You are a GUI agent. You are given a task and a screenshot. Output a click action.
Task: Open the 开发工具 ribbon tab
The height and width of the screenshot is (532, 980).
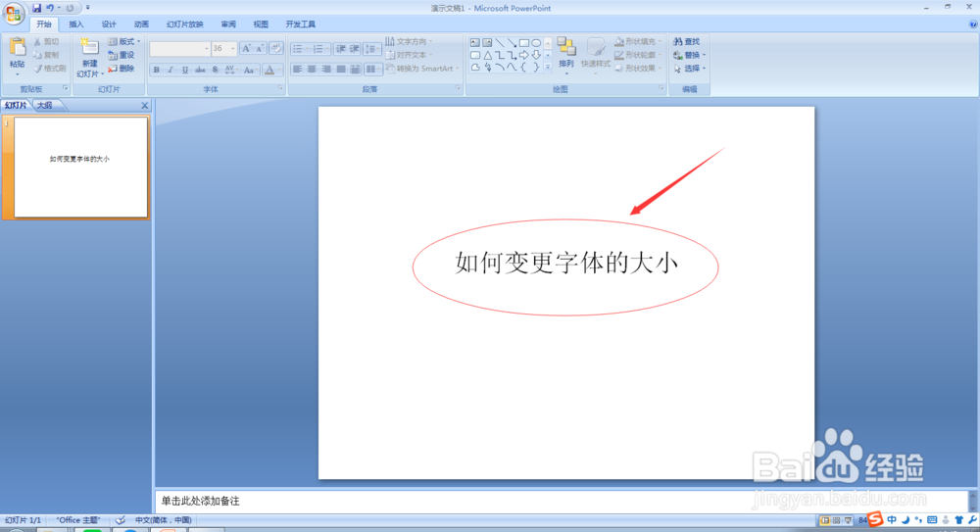(x=301, y=24)
